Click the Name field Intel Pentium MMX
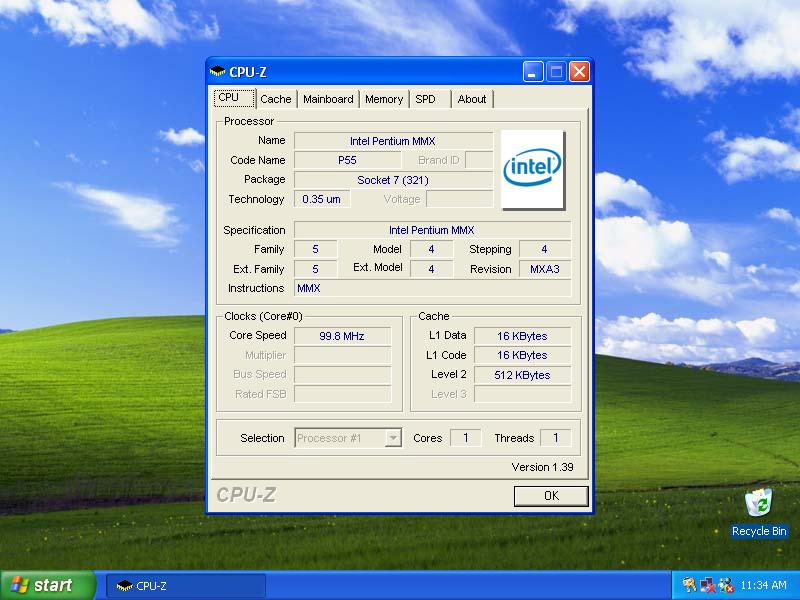 click(393, 141)
